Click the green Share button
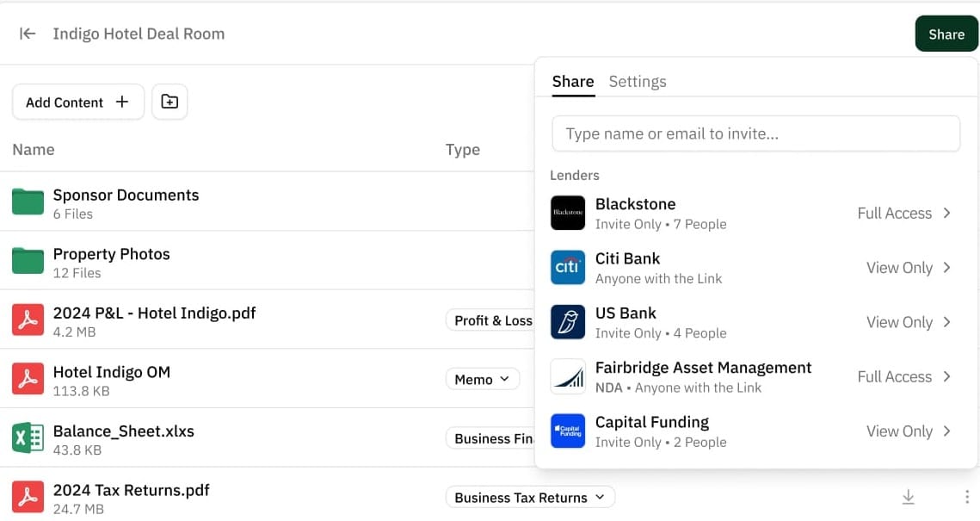The width and height of the screenshot is (980, 521). click(946, 34)
